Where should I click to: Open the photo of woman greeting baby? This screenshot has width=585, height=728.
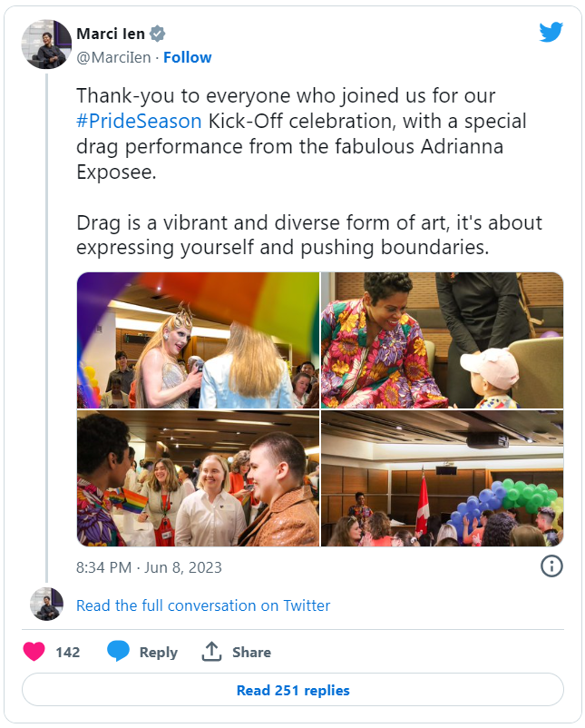tap(442, 340)
